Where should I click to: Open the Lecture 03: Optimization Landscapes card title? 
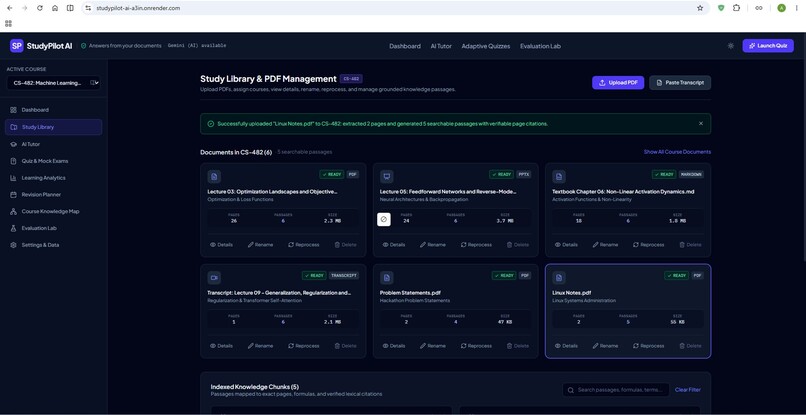click(272, 191)
